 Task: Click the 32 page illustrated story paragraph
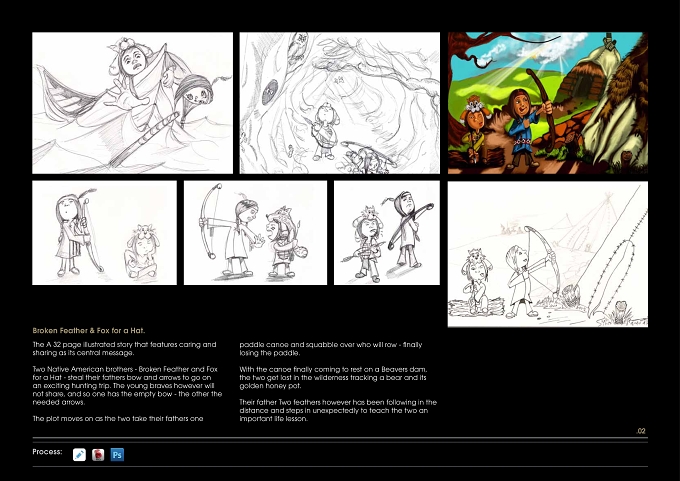pos(124,349)
